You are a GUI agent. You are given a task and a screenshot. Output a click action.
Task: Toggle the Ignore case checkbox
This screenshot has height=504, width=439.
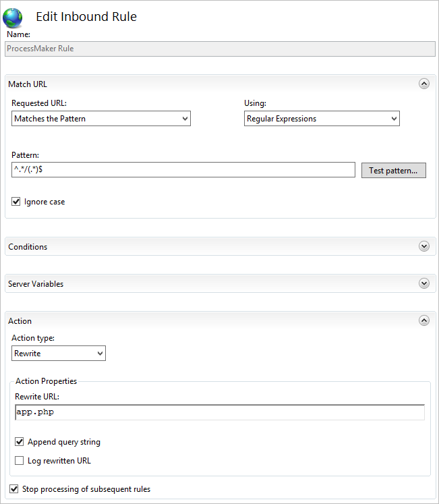tap(16, 202)
